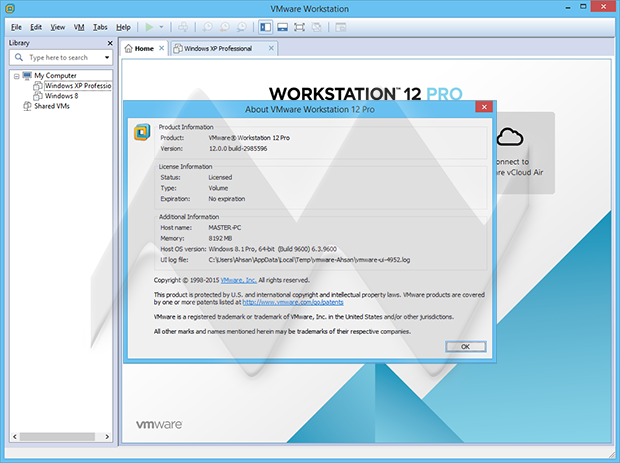Open the vmware.com patents link
The width and height of the screenshot is (620, 463).
click(x=293, y=302)
